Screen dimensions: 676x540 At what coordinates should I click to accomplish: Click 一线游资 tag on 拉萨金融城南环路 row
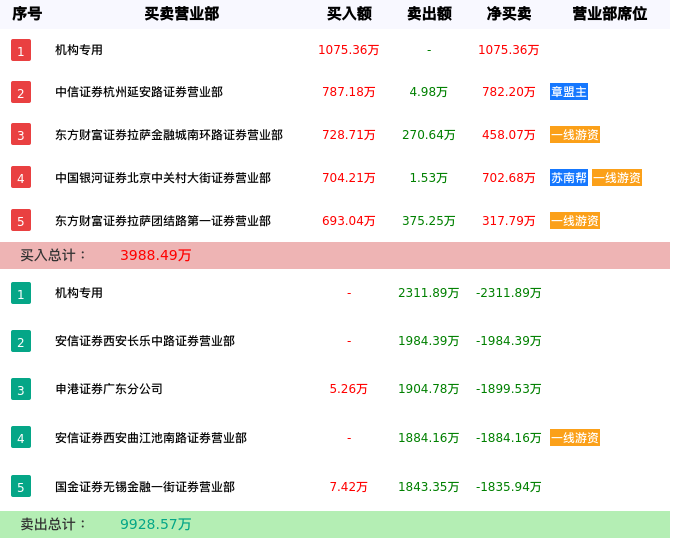[x=575, y=134]
